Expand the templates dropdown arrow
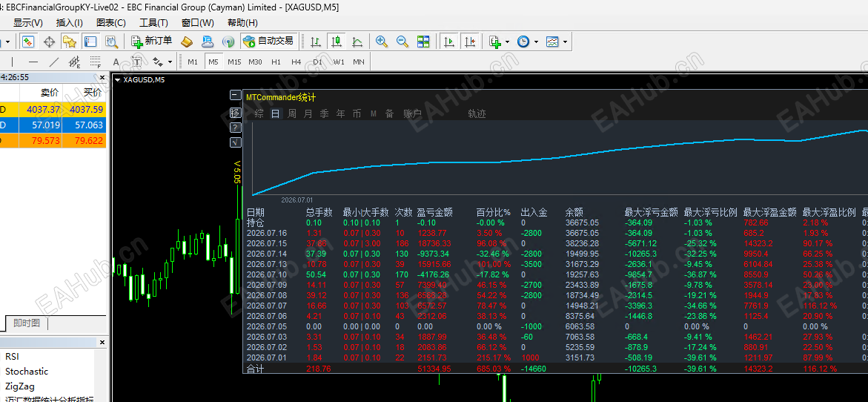Image resolution: width=868 pixels, height=402 pixels. click(x=565, y=42)
